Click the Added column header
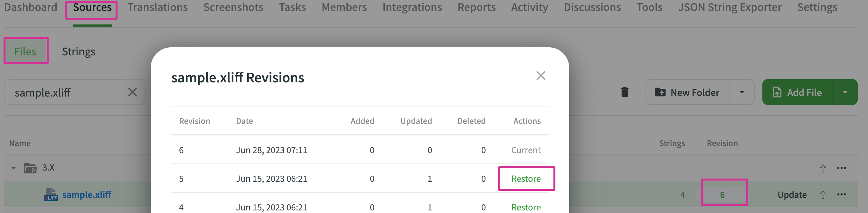Image resolution: width=868 pixels, height=213 pixels. point(362,121)
